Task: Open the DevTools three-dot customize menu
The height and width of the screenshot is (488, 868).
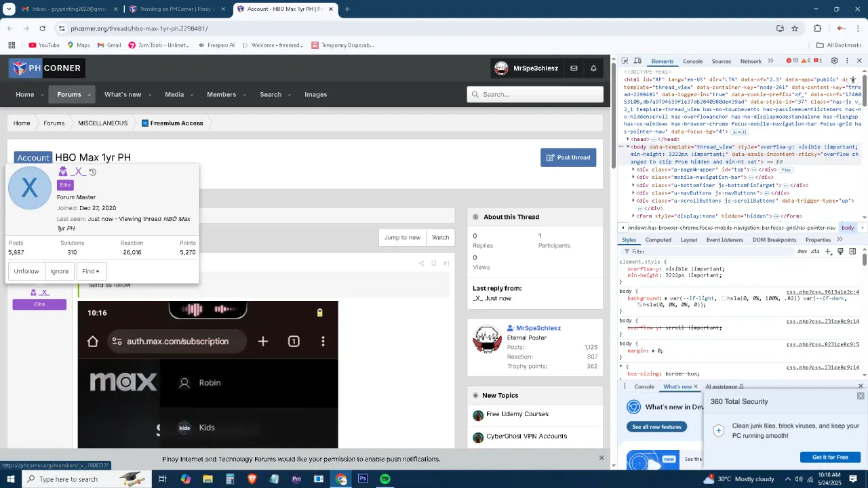Action: [847, 61]
